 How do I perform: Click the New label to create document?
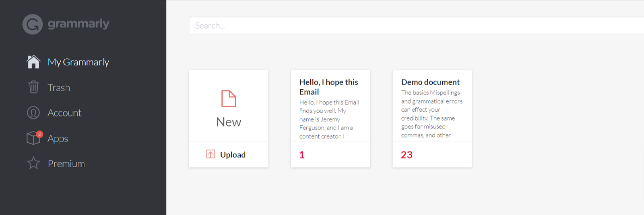click(229, 122)
